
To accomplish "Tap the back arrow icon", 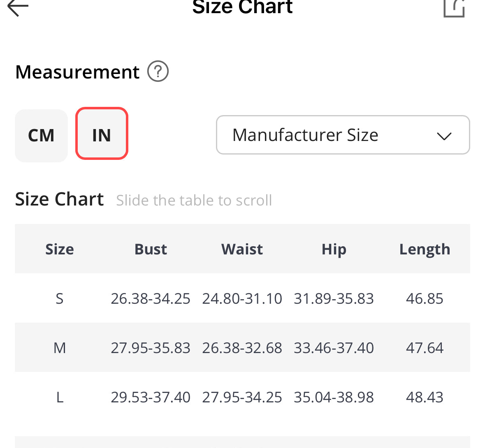I will pos(18,7).
